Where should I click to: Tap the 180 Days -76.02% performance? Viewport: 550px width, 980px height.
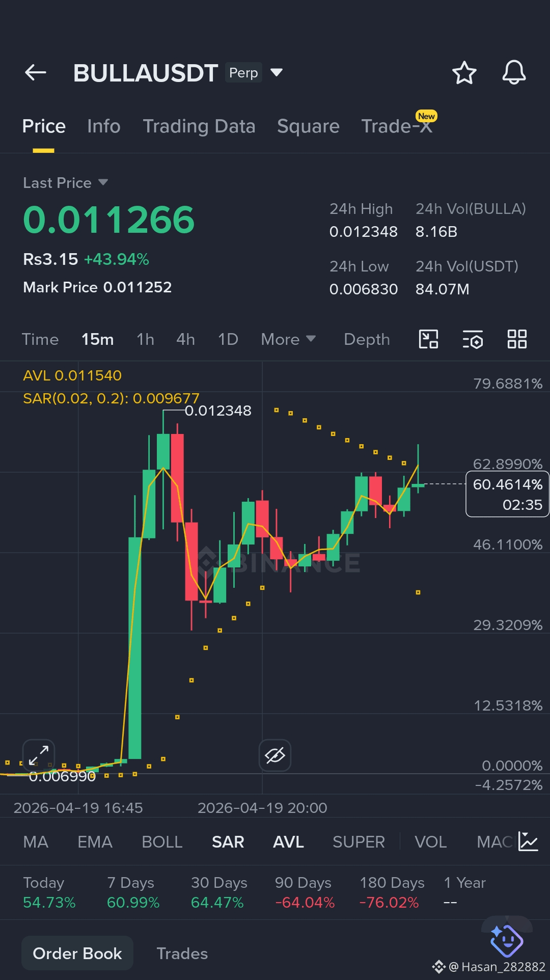[392, 892]
